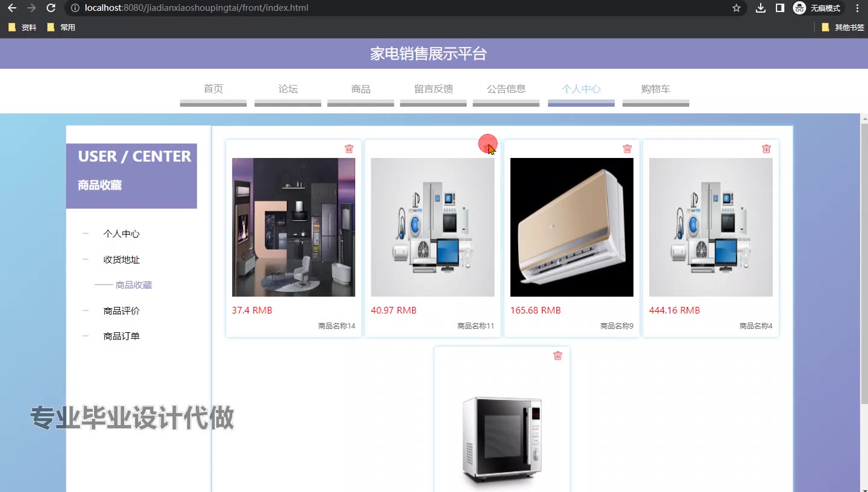The width and height of the screenshot is (868, 492).
Task: Open the 商品名称14 kitchen appliance image
Action: pyautogui.click(x=294, y=227)
